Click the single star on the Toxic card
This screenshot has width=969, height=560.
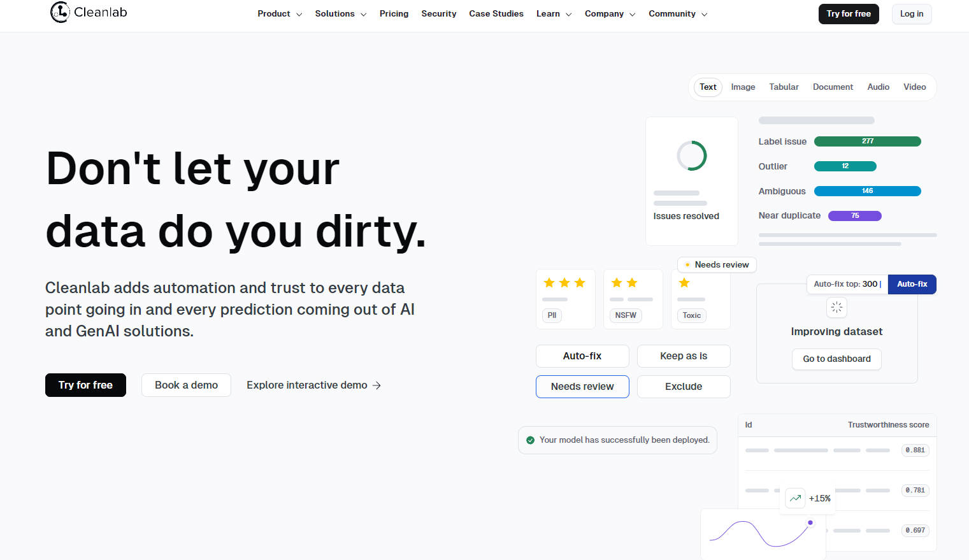(x=684, y=283)
